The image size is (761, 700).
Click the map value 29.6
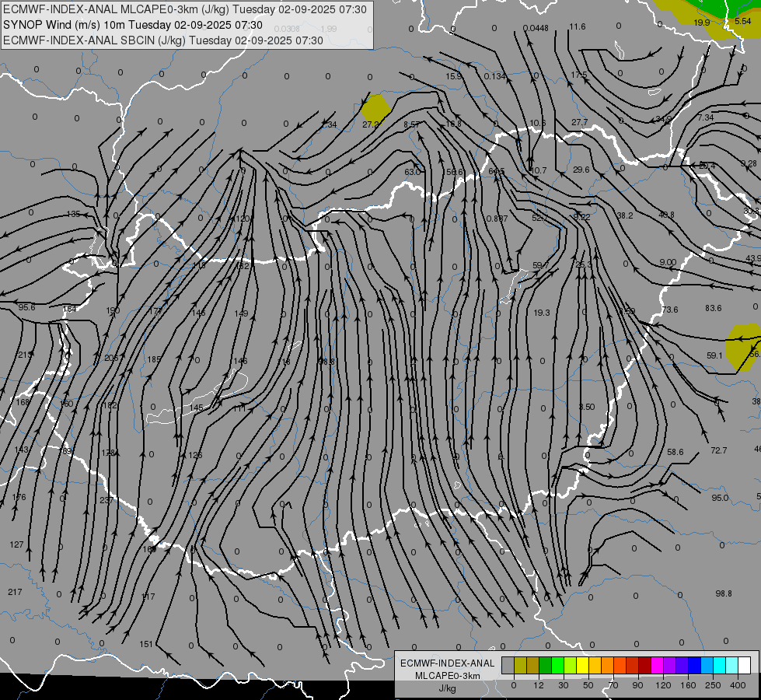[x=581, y=170]
